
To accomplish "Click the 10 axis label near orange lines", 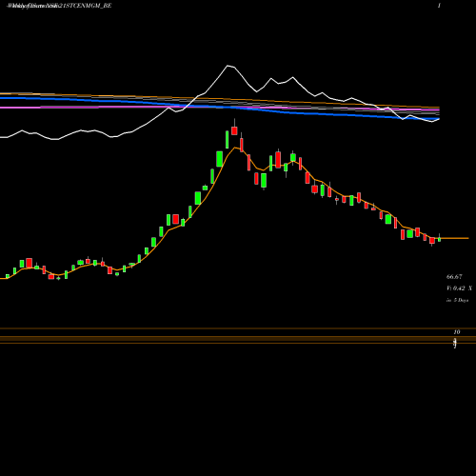I will 457,332.
